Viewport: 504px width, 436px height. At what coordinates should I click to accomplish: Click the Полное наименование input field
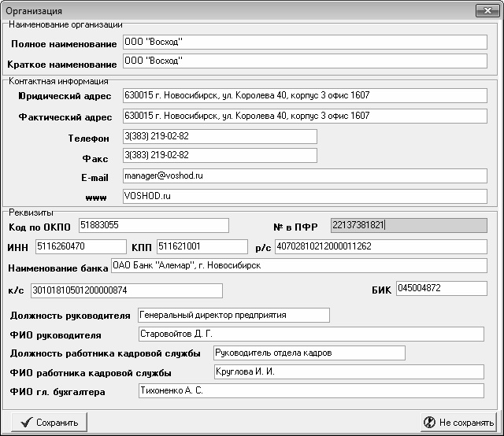coord(305,42)
